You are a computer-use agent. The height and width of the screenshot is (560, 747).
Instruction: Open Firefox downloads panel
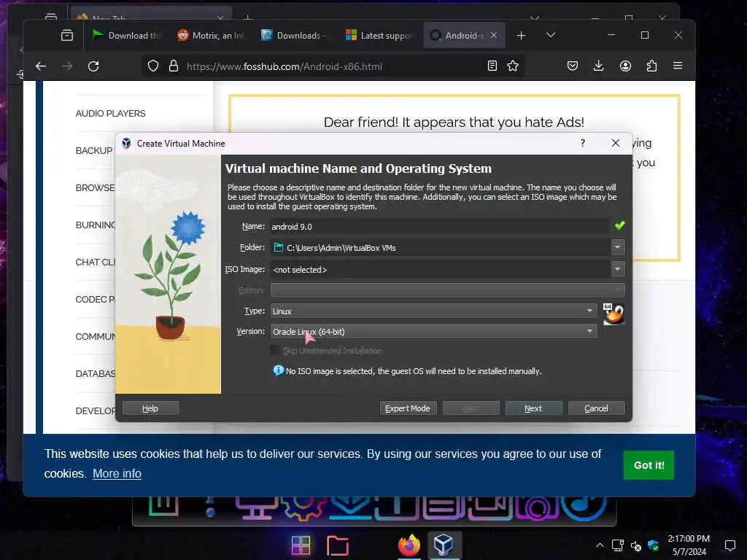(599, 66)
